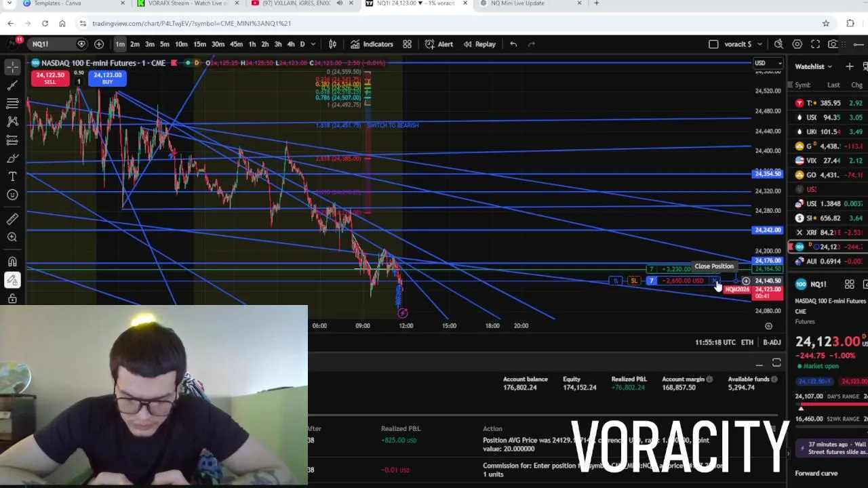Open the Fibonacci tools group
This screenshot has height=488, width=868.
point(12,104)
